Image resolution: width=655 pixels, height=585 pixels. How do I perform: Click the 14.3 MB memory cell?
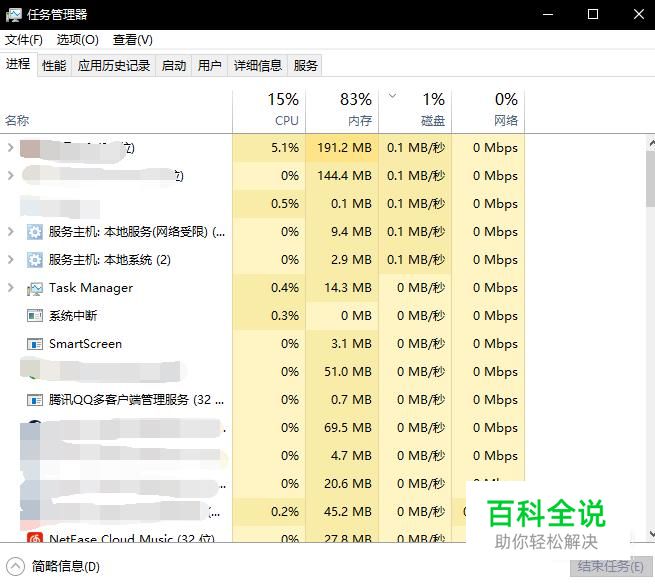point(342,288)
